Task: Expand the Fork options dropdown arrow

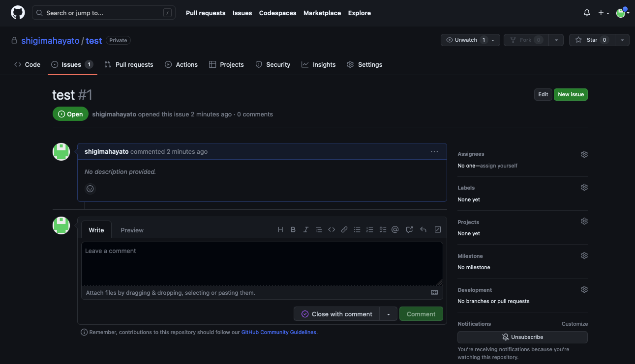Action: point(556,40)
